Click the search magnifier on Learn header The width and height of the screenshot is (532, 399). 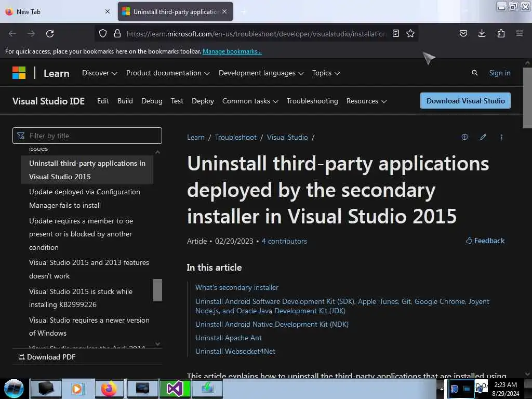click(x=475, y=73)
